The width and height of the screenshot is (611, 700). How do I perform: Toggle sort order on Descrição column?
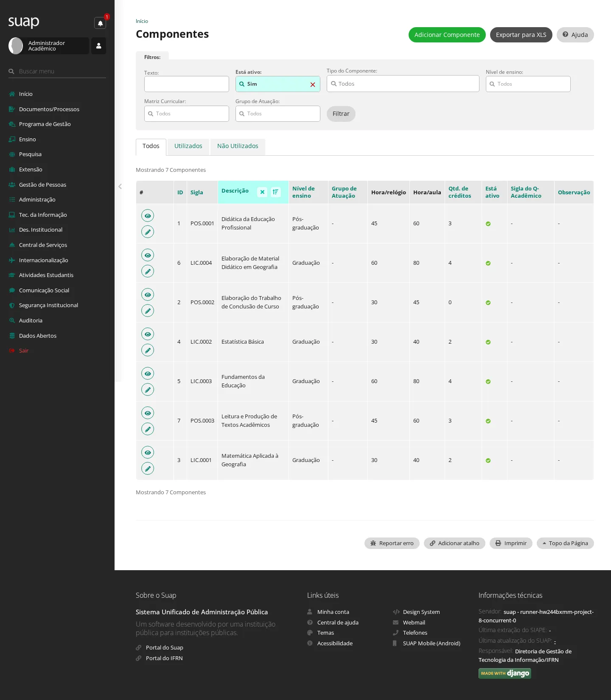pos(276,192)
